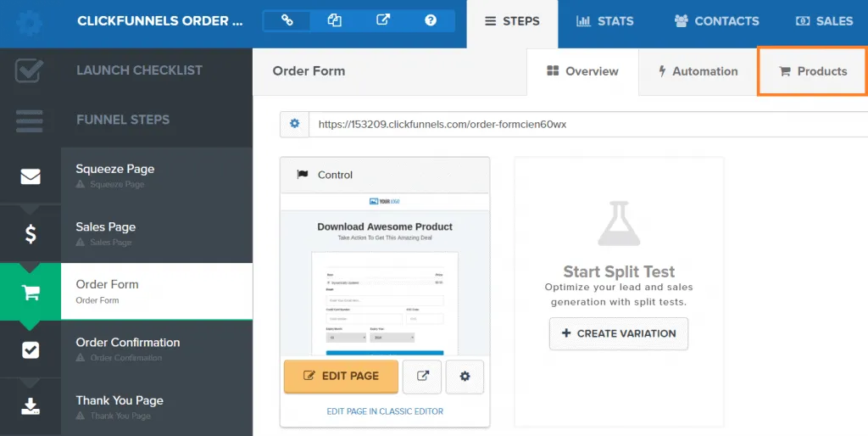Open the help question mark icon
Screen dimensions: 868x436
431,20
